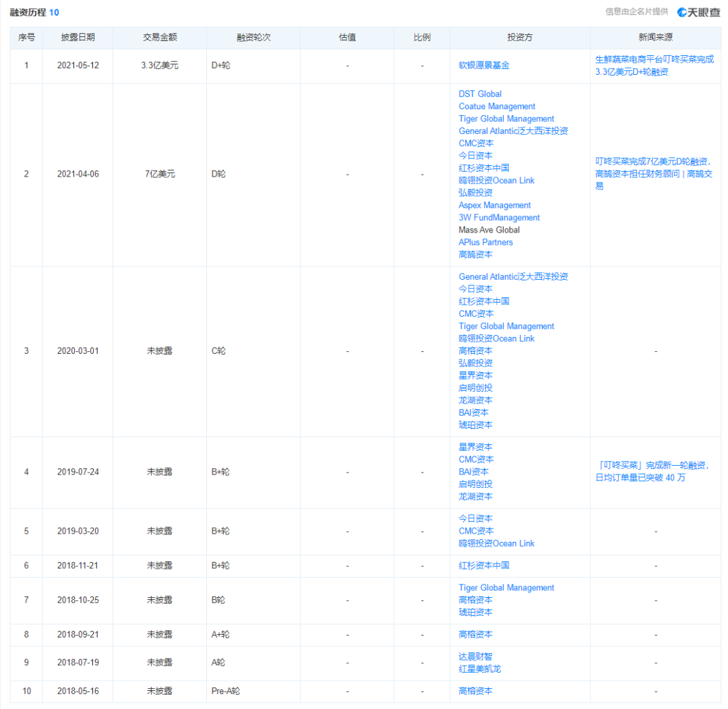Open the 3W FundManagement investor link
The width and height of the screenshot is (728, 709).
499,218
